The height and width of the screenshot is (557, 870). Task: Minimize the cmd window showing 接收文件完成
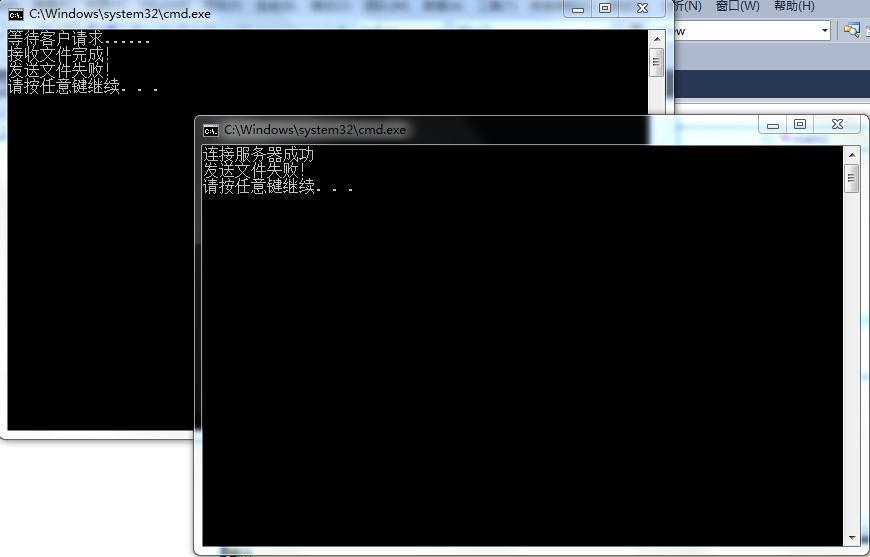[x=578, y=8]
